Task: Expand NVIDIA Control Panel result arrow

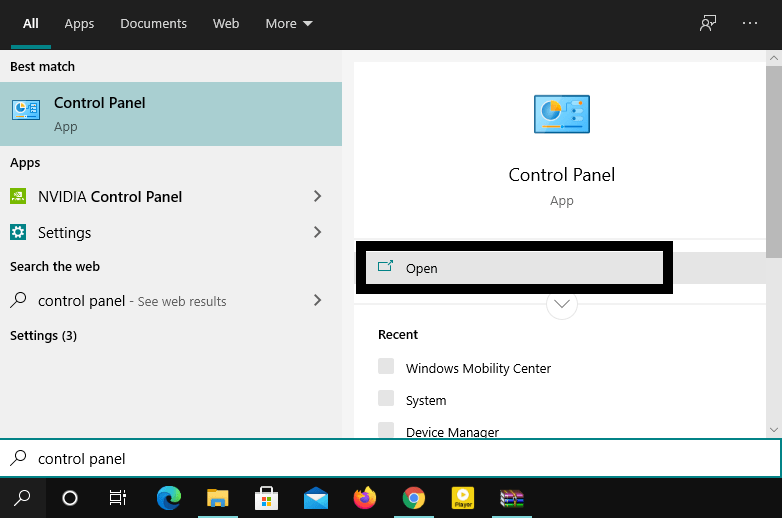Action: 318,197
